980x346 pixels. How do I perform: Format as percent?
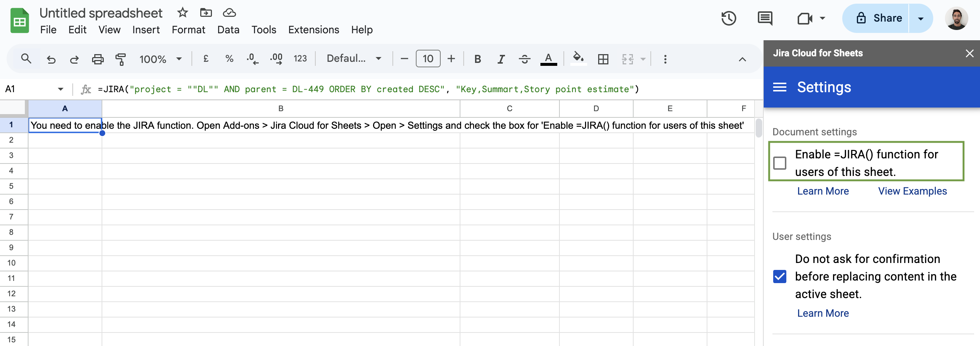coord(229,59)
